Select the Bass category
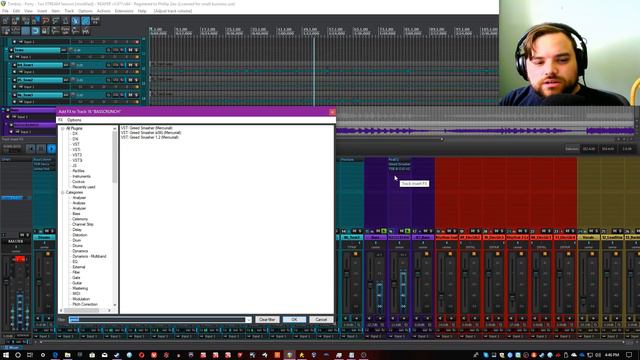Image resolution: width=640 pixels, height=360 pixels. 76,213
